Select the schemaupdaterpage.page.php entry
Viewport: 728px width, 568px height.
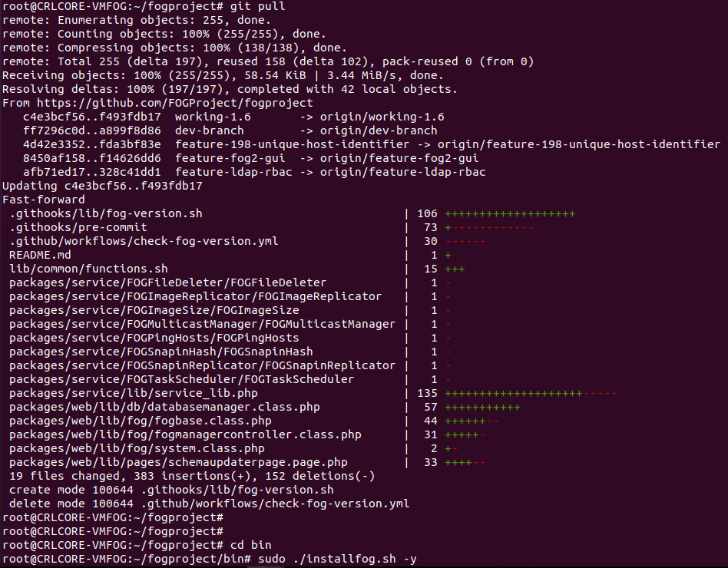point(178,462)
